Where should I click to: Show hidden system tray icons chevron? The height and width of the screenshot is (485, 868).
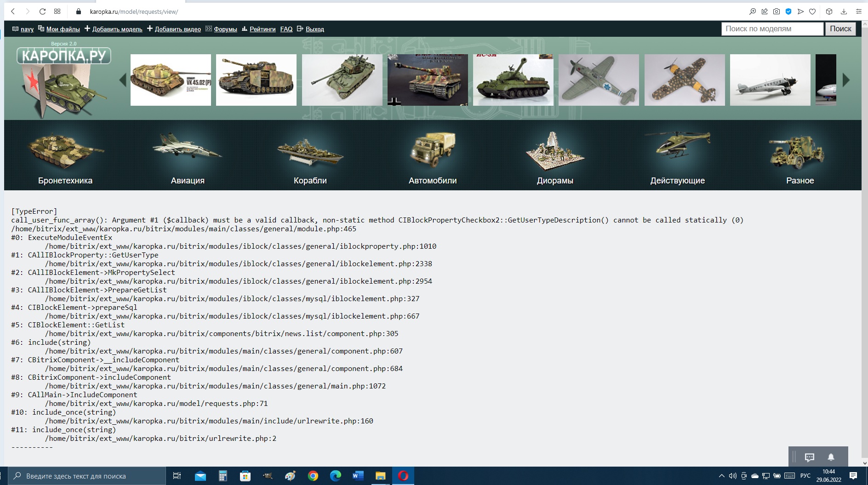point(721,476)
